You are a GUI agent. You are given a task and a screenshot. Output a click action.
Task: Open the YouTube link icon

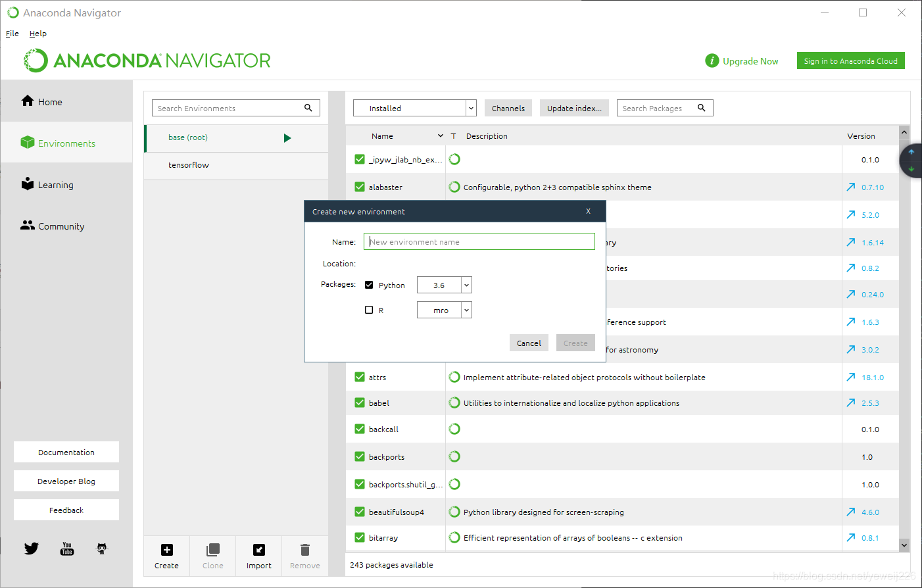(67, 549)
